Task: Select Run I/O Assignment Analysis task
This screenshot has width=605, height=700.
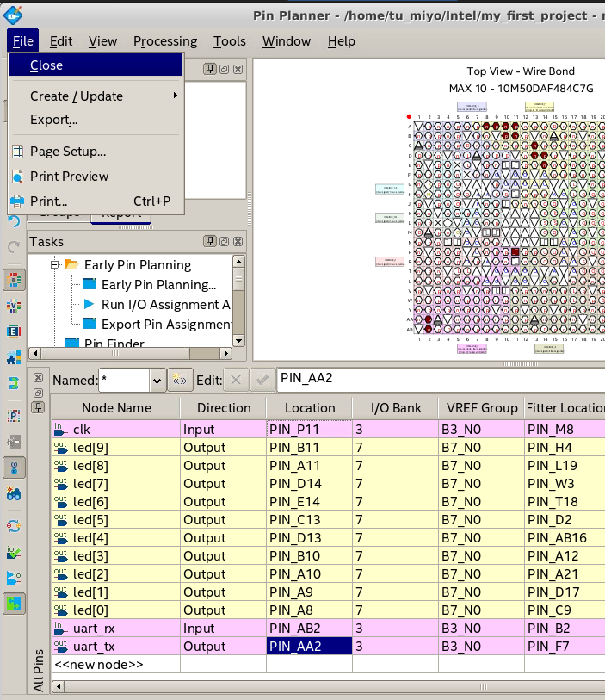Action: 167,305
